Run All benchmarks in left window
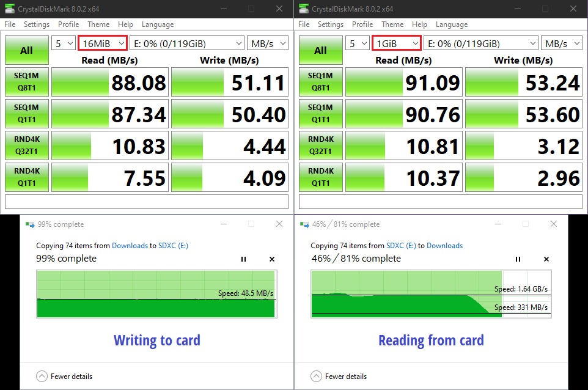588x390 pixels. pos(26,50)
